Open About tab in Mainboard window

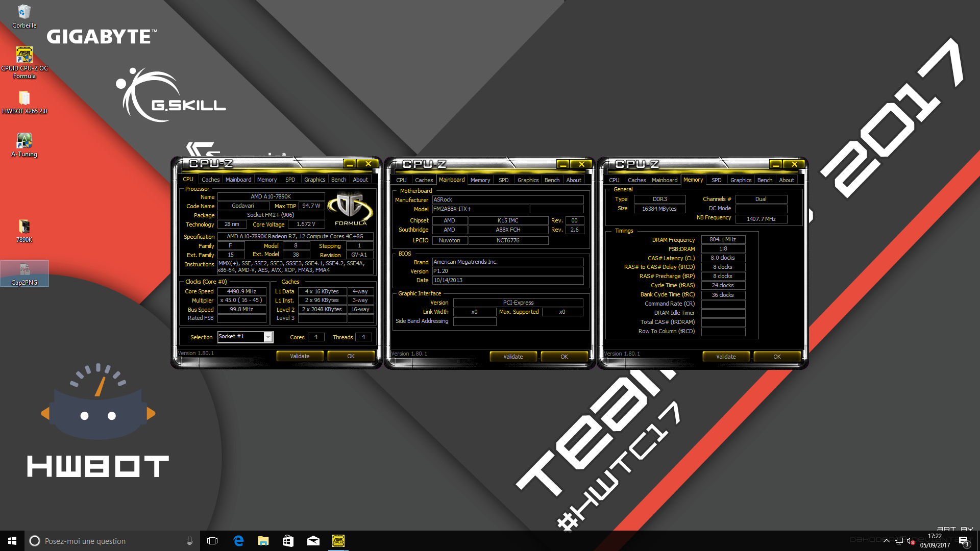[x=574, y=180]
